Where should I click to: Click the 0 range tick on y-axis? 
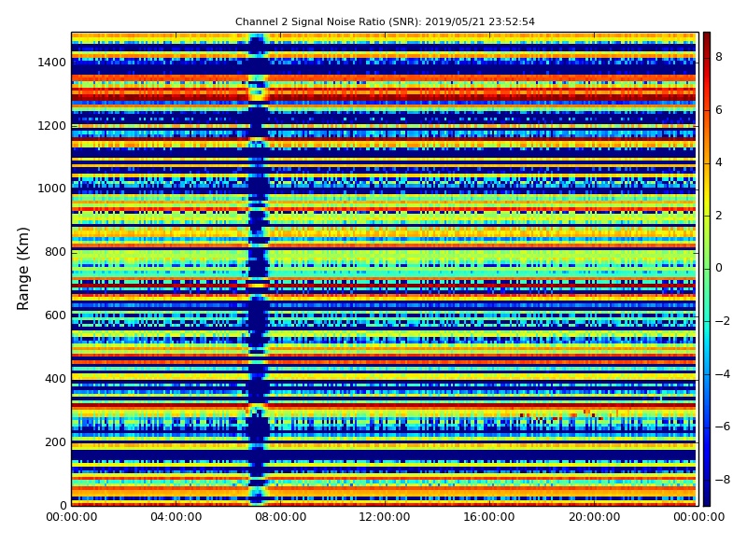(x=63, y=505)
